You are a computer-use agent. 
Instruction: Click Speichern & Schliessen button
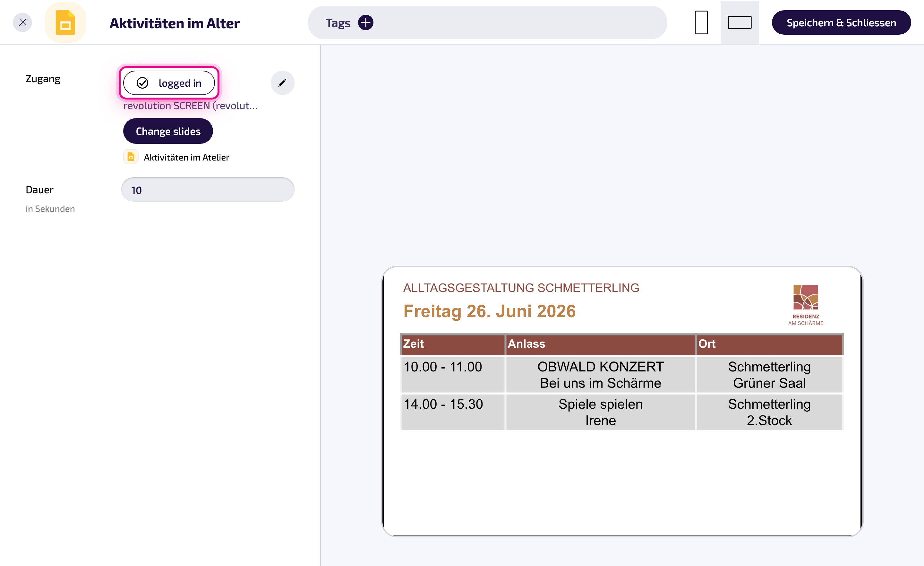coord(841,22)
